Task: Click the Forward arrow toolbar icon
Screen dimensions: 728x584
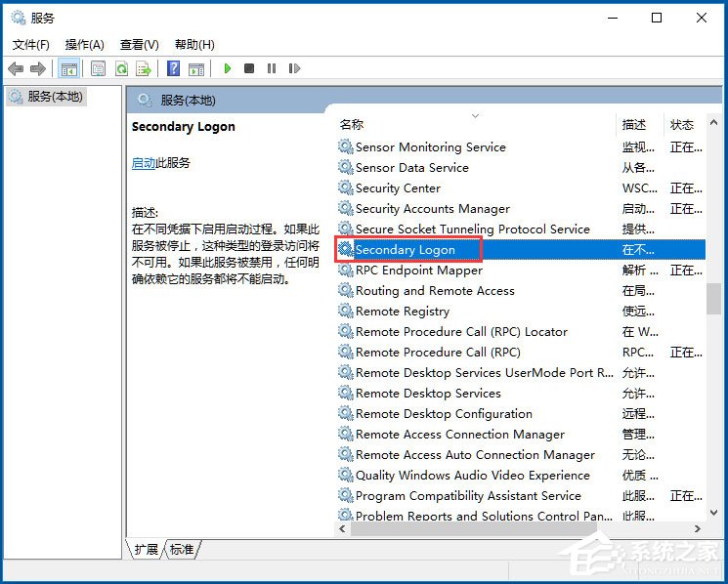Action: (x=38, y=68)
